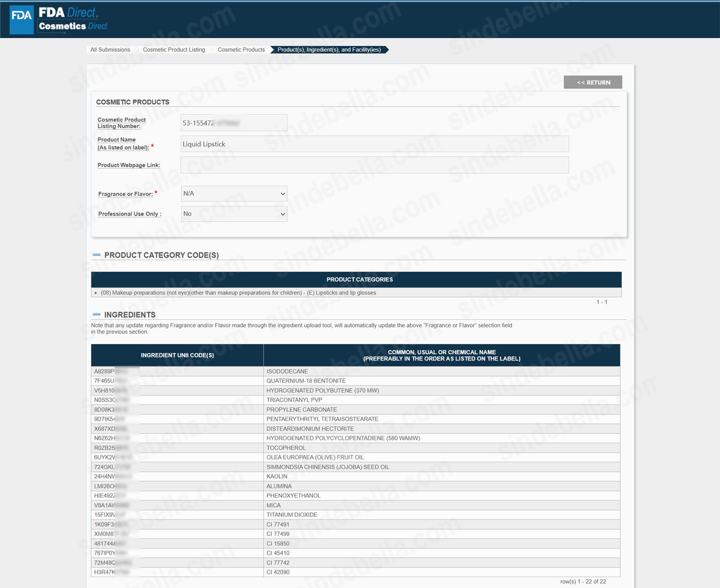Select HYDROGENATED POLYCYCLOPENTADIENE (580 WAMW) cell
This screenshot has width=720, height=588.
click(x=442, y=438)
